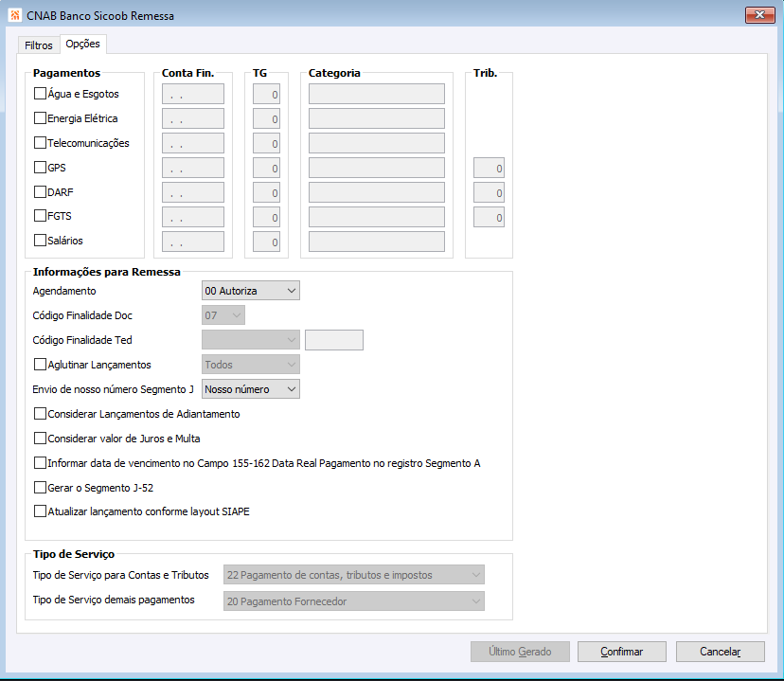This screenshot has width=784, height=681.
Task: Click the Confirmar button
Action: point(621,652)
